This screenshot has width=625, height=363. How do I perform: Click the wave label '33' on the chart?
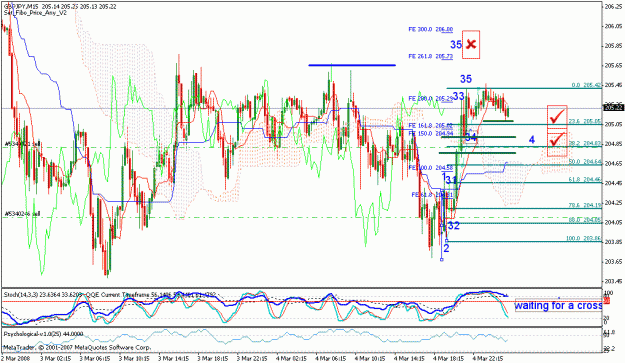coord(458,96)
